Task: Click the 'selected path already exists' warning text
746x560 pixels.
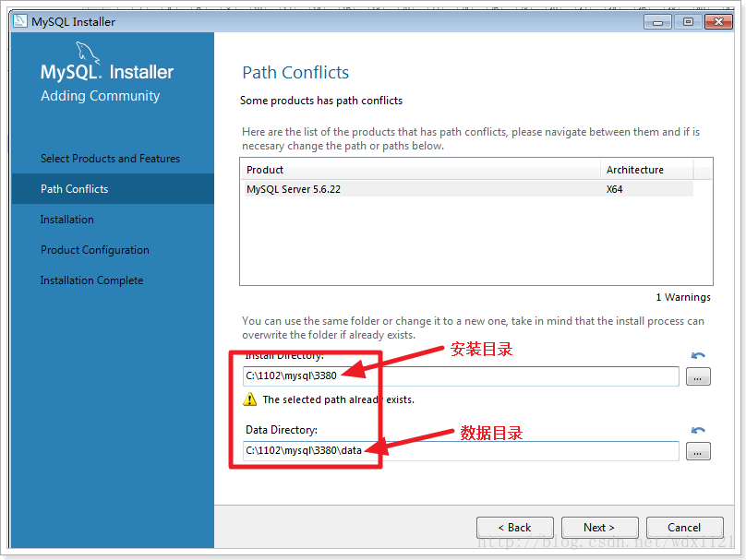Action: point(338,399)
